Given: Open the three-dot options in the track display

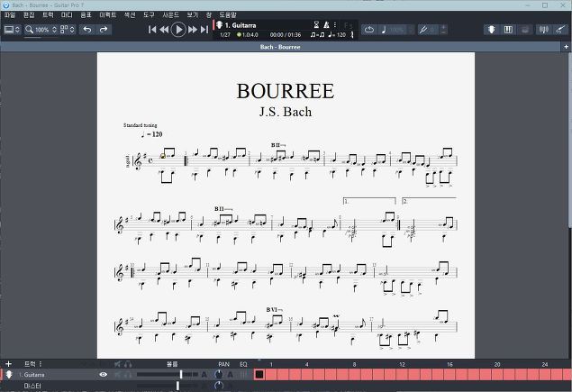Looking at the screenshot, I should pos(335,25).
